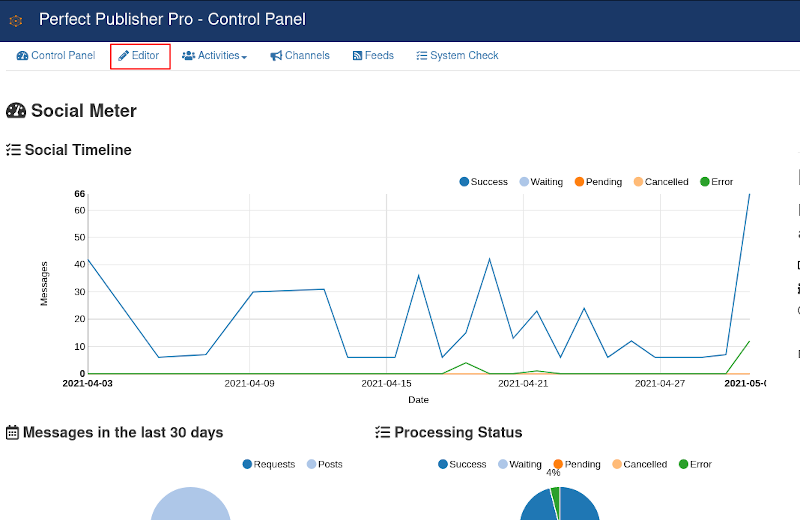Click orange Pending swatch in timeline legend
This screenshot has height=520, width=800.
[579, 182]
